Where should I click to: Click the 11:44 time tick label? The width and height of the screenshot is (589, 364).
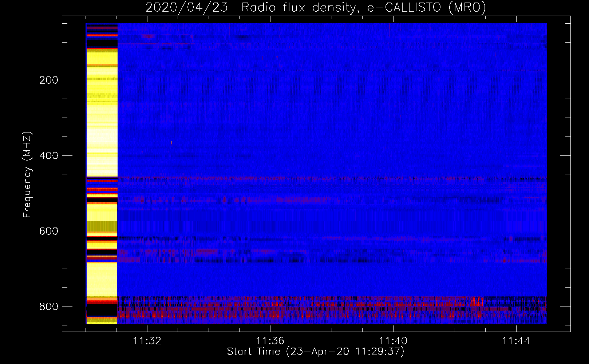coord(516,341)
